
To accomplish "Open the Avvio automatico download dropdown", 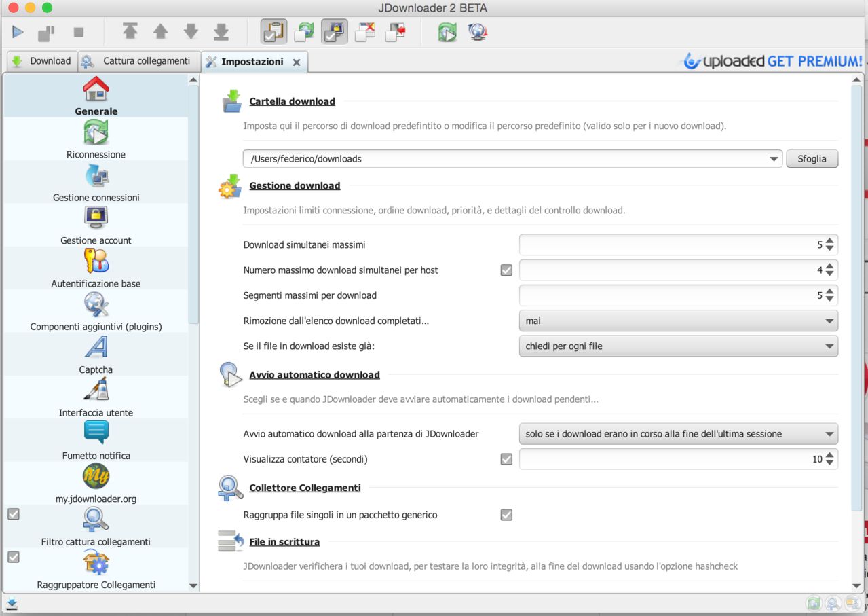I will (x=678, y=434).
